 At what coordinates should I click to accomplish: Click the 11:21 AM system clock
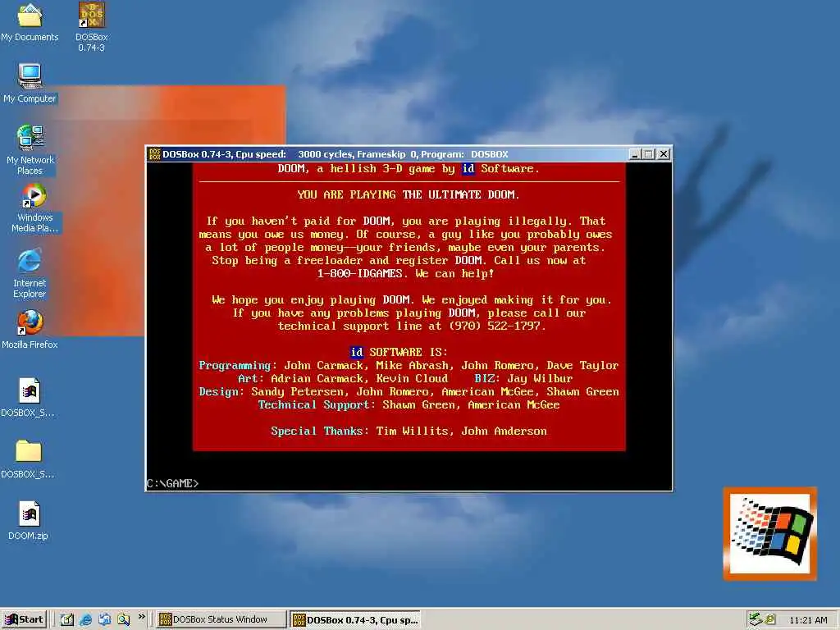(808, 620)
